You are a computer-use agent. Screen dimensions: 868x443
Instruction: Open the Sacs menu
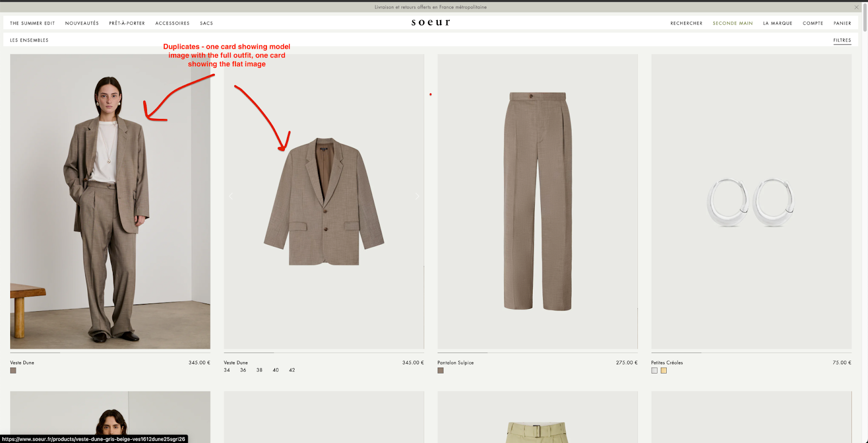click(207, 23)
